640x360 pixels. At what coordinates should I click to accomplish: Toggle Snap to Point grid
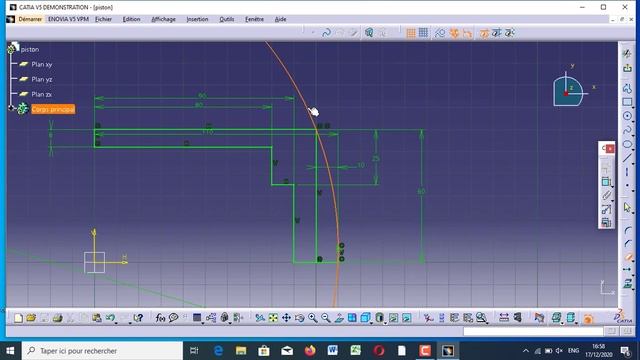[x=423, y=33]
